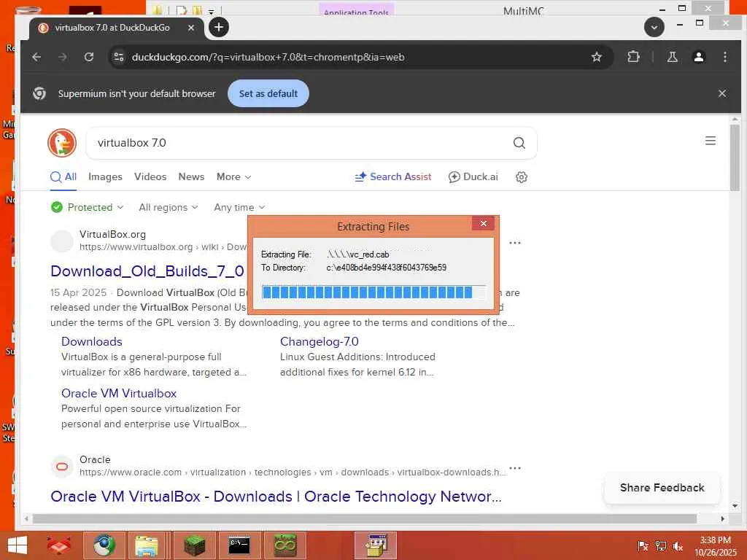
Task: Open the Windows Start button
Action: coord(18,545)
